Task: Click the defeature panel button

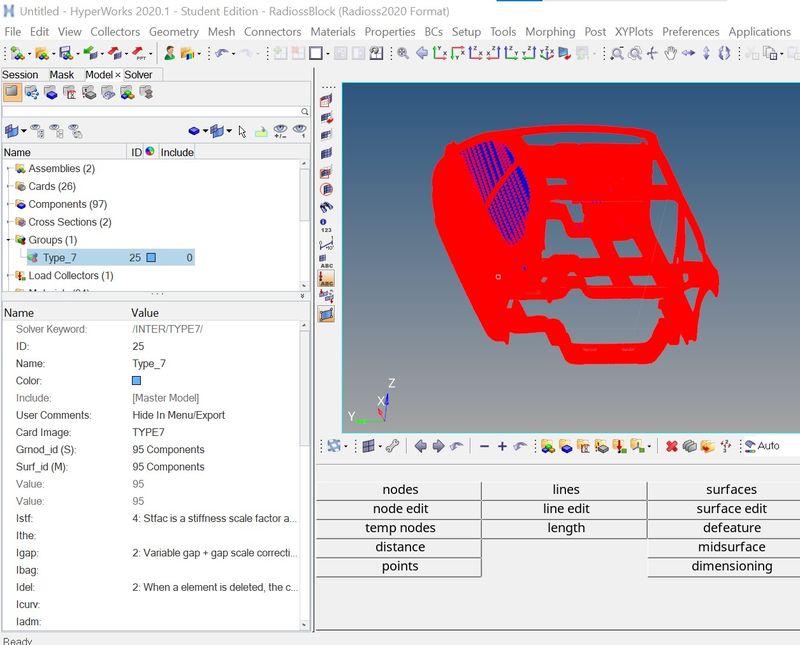Action: tap(731, 528)
